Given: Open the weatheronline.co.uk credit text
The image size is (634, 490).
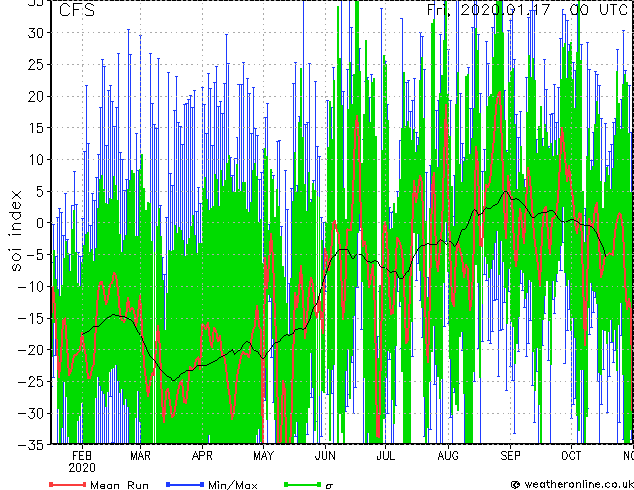Looking at the screenshot, I should tap(572, 484).
